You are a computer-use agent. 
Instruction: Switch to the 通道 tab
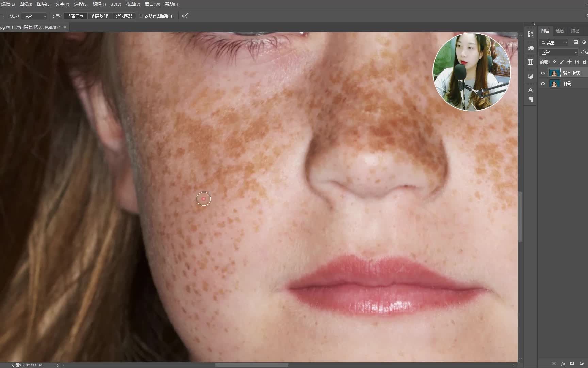[x=560, y=31]
